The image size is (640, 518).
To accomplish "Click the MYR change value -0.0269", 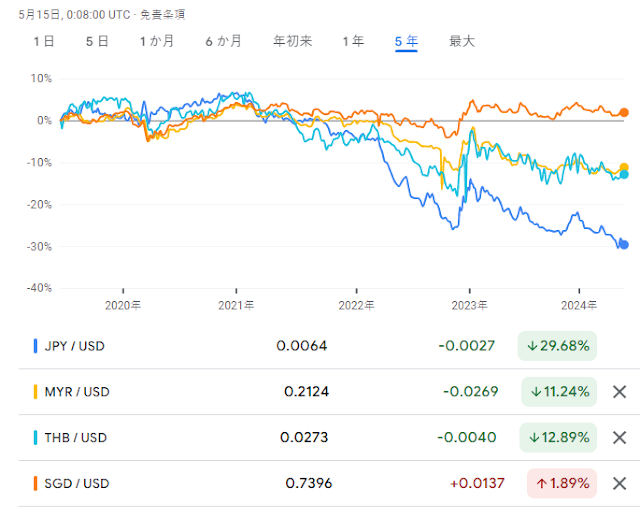I will click(471, 392).
